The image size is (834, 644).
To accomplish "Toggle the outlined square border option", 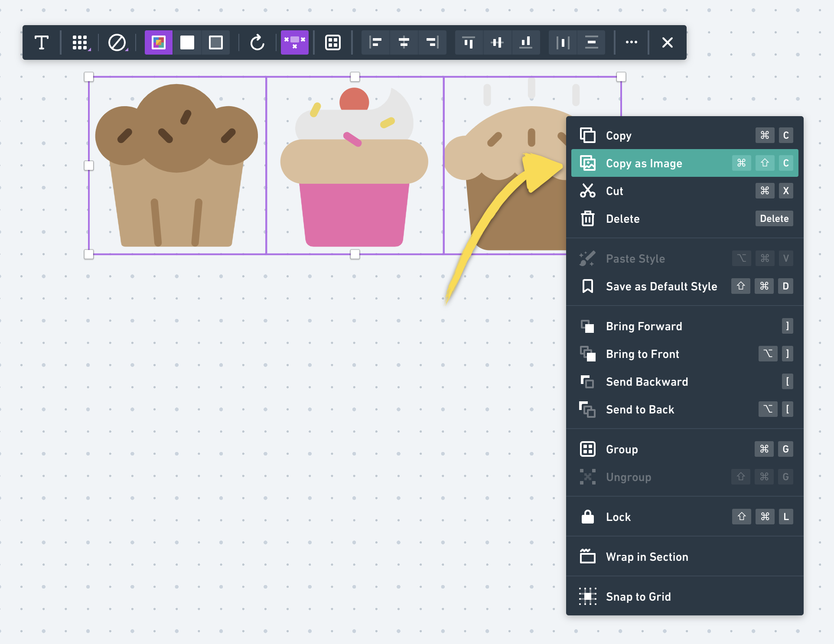I will (x=216, y=42).
